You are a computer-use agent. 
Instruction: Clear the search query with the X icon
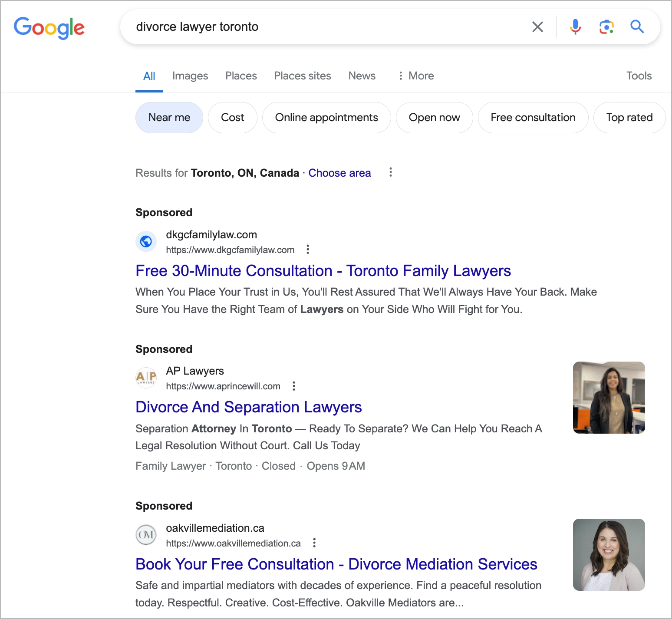[x=537, y=27]
